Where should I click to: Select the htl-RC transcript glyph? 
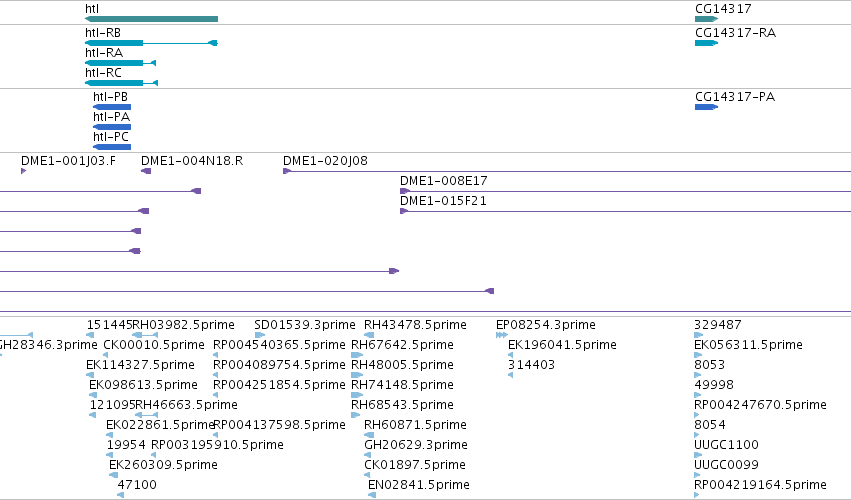[122, 83]
